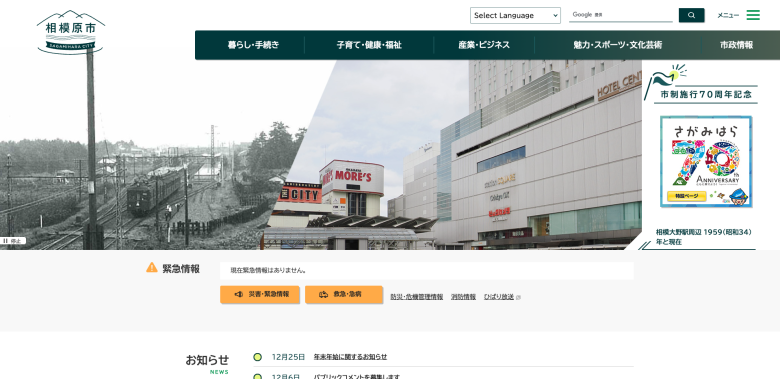Viewport: 780px width, 379px height.
Task: Click the orange warning triangle icon
Action: tap(152, 268)
